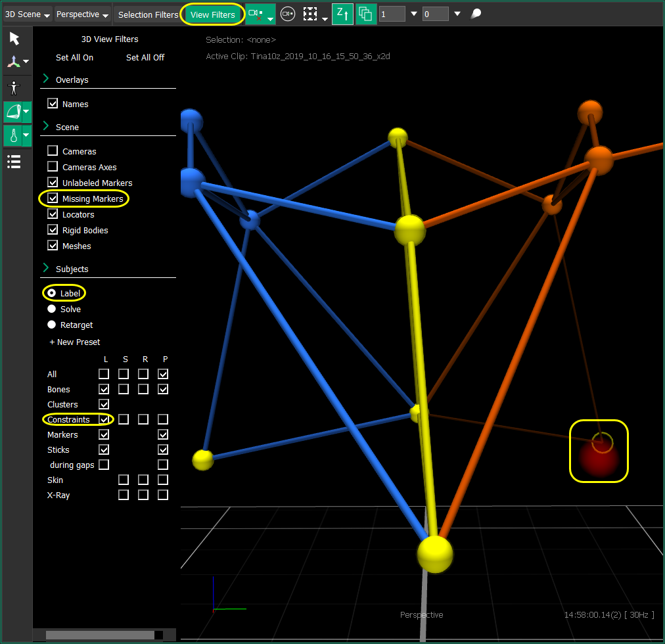The image size is (665, 644).
Task: Open the Selection Filters tab
Action: click(148, 14)
